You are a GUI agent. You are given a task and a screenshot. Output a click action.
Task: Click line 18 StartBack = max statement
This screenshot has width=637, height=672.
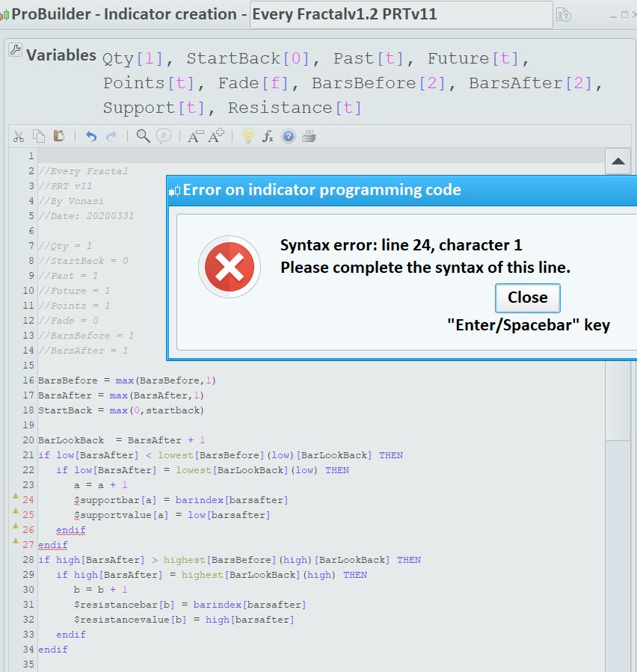click(121, 410)
